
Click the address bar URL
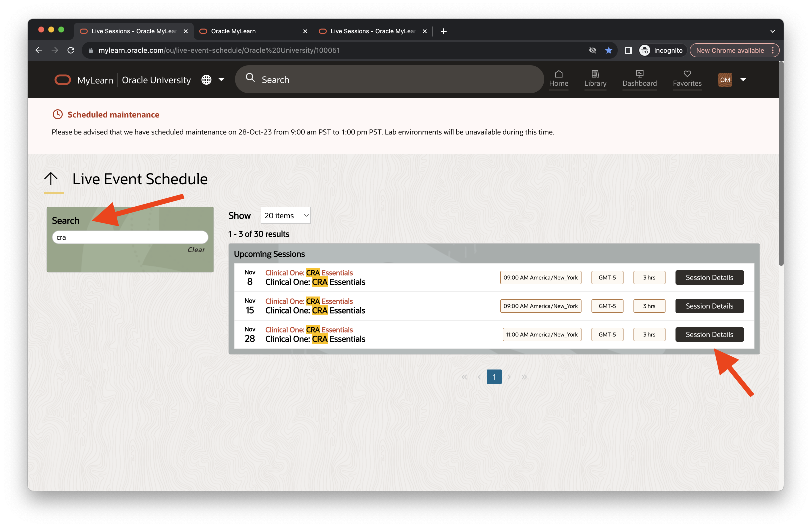click(219, 50)
